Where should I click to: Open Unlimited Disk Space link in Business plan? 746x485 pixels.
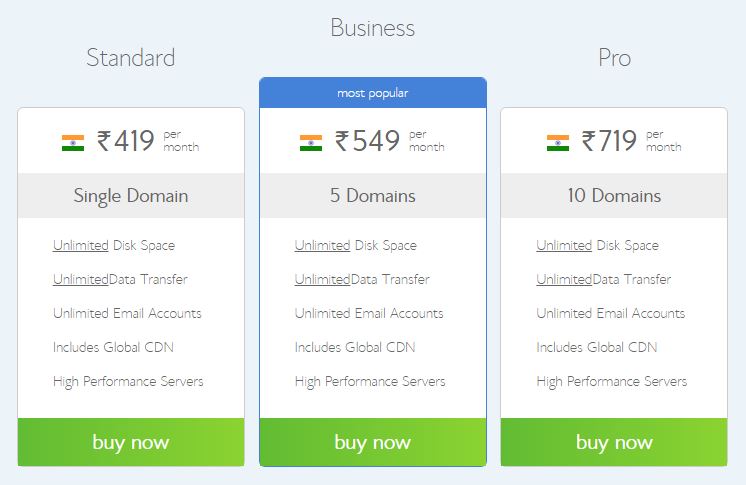(x=323, y=246)
